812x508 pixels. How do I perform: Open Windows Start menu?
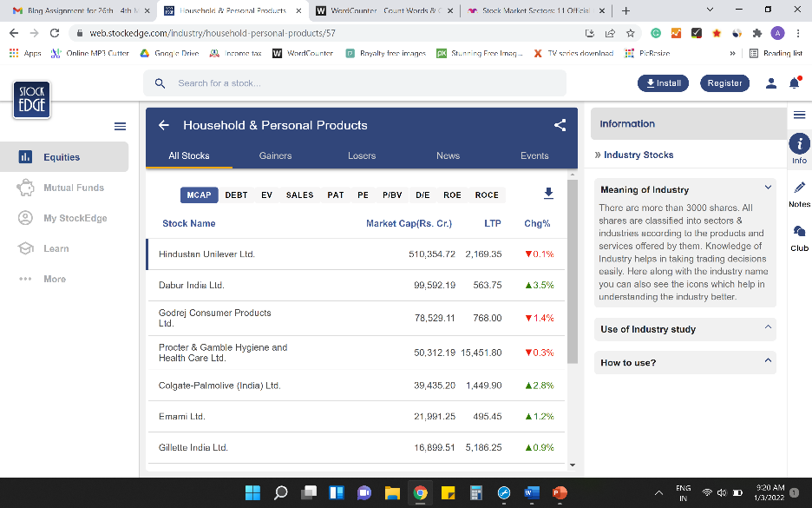(252, 492)
